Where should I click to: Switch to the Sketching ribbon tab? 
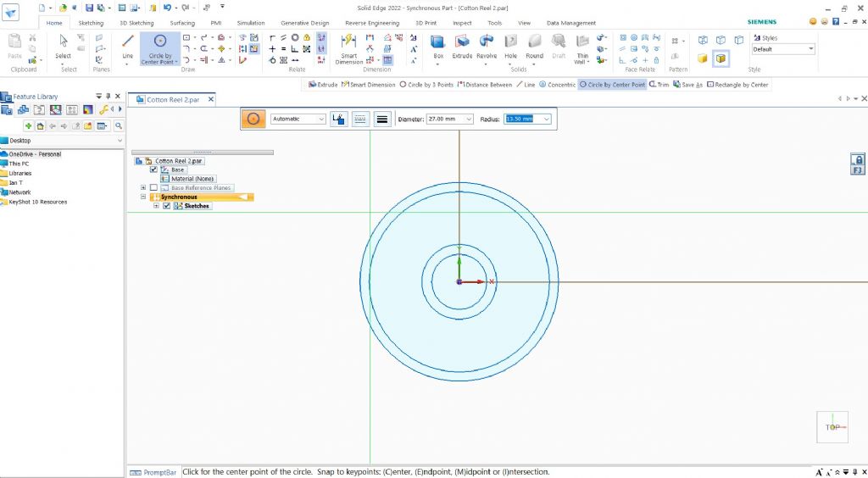coord(91,23)
